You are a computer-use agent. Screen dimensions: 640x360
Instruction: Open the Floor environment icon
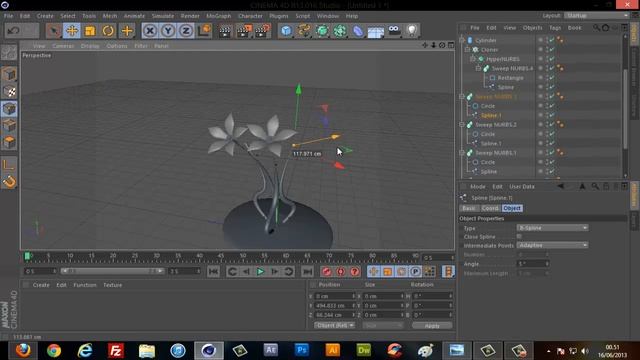(376, 31)
